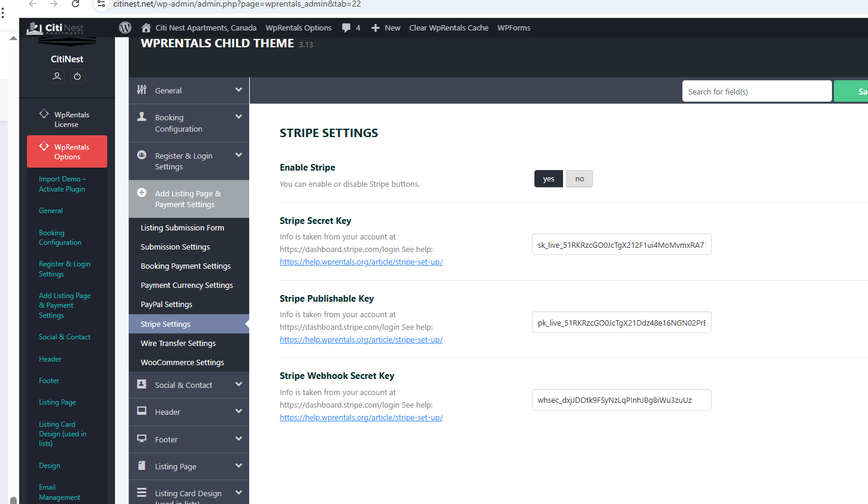This screenshot has width=868, height=504.
Task: Click the Header panel icon
Action: tap(142, 411)
